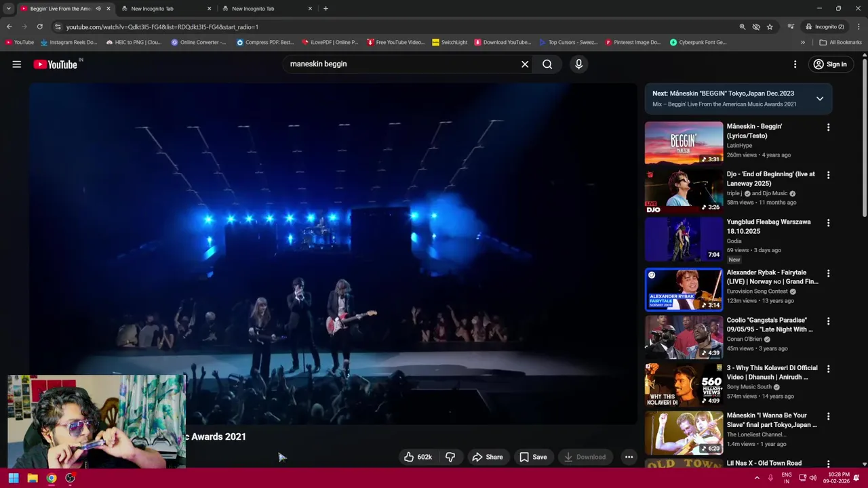Switch to the third New Incognito Tab

click(x=267, y=9)
